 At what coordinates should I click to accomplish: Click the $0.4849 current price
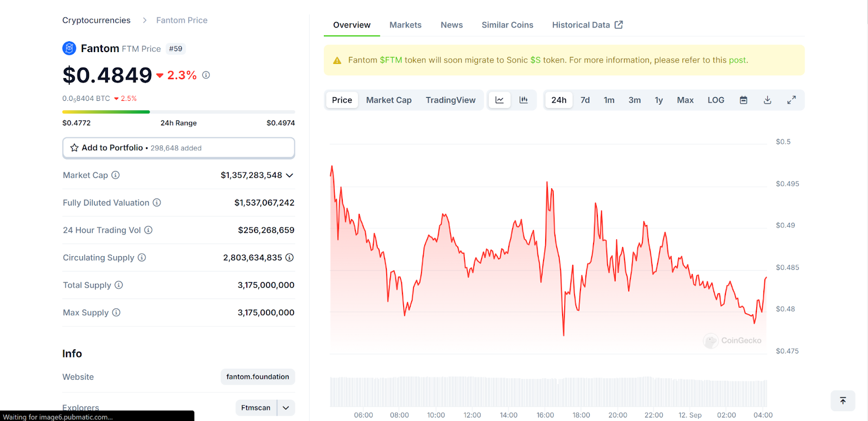click(107, 75)
